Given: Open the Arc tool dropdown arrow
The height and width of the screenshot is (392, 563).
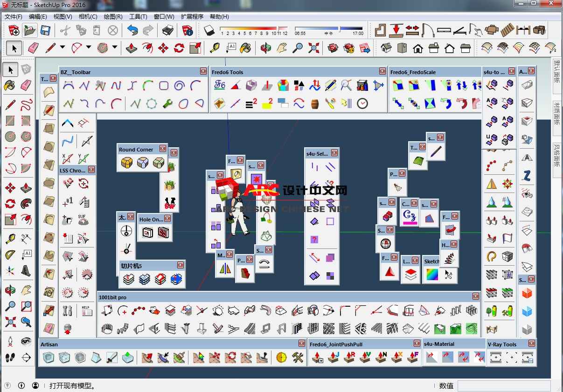Looking at the screenshot, I should pos(89,48).
